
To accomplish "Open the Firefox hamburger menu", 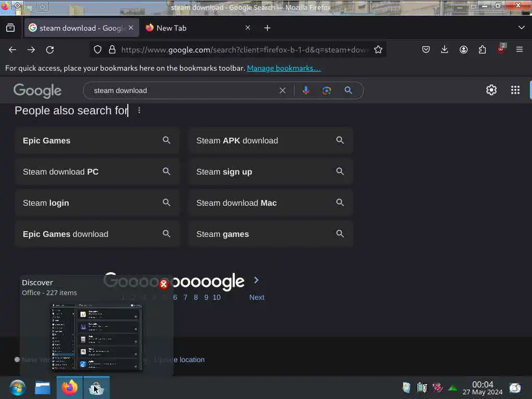I will pyautogui.click(x=520, y=50).
